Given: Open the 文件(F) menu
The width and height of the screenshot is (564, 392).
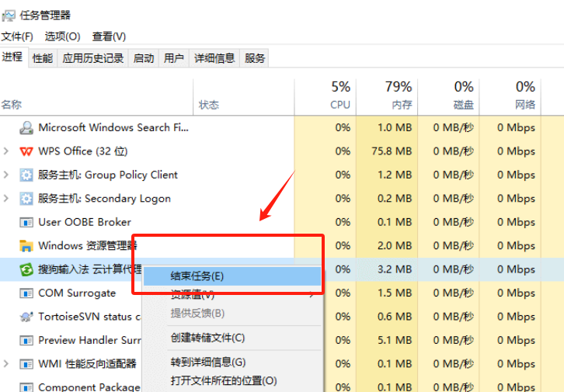Looking at the screenshot, I should click(17, 36).
